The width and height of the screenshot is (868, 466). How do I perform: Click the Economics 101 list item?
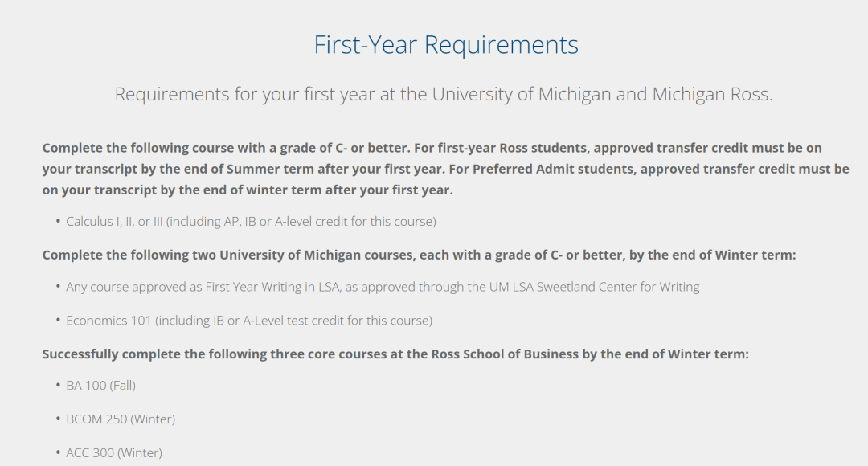(x=249, y=321)
